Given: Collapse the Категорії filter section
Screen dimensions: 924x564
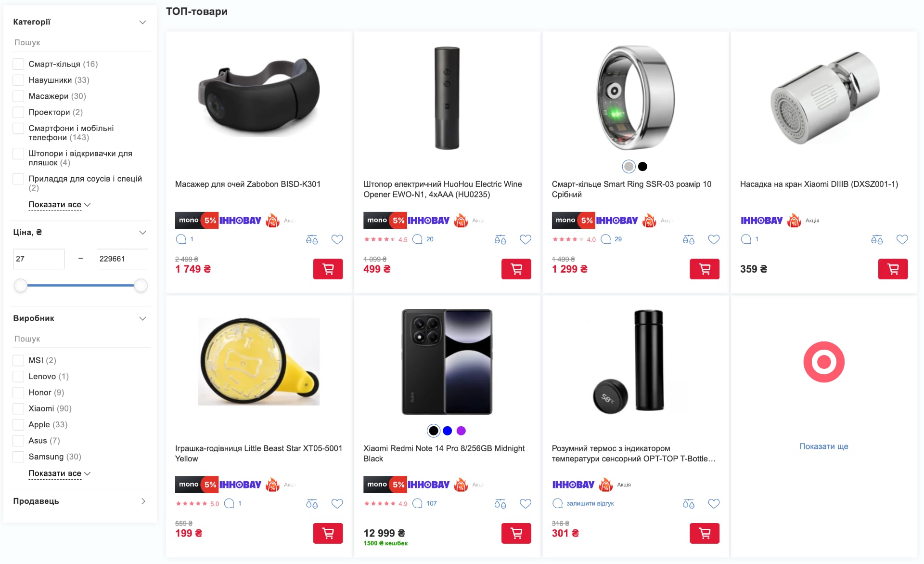Looking at the screenshot, I should click(142, 22).
